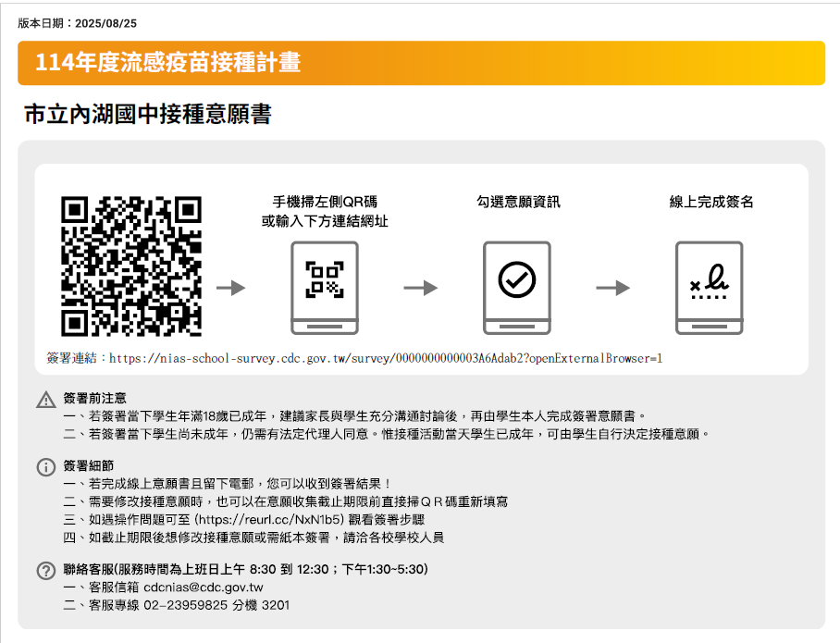The width and height of the screenshot is (840, 643).
Task: Click the label 手機掃左側QR碼
Action: [325, 202]
